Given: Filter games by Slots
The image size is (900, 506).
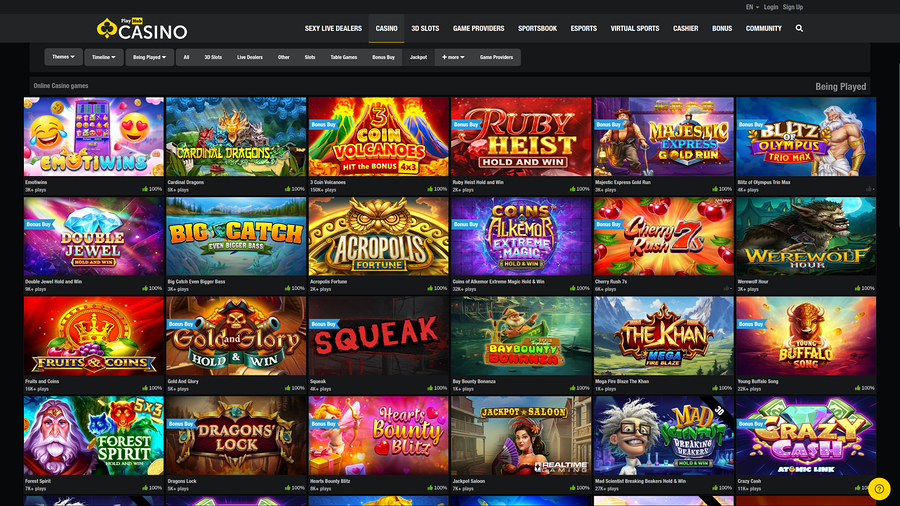Looking at the screenshot, I should (x=310, y=57).
